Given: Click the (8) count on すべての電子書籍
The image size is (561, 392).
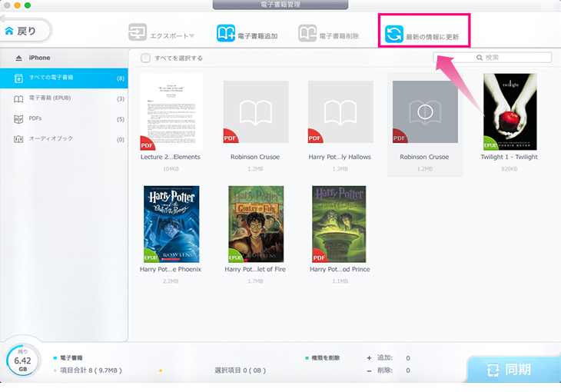Looking at the screenshot, I should pos(121,78).
